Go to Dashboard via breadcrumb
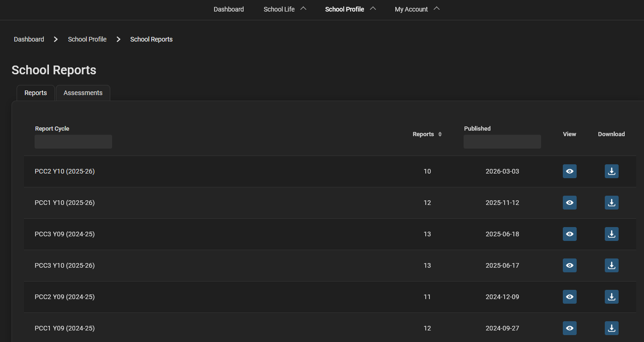The image size is (644, 342). 29,39
